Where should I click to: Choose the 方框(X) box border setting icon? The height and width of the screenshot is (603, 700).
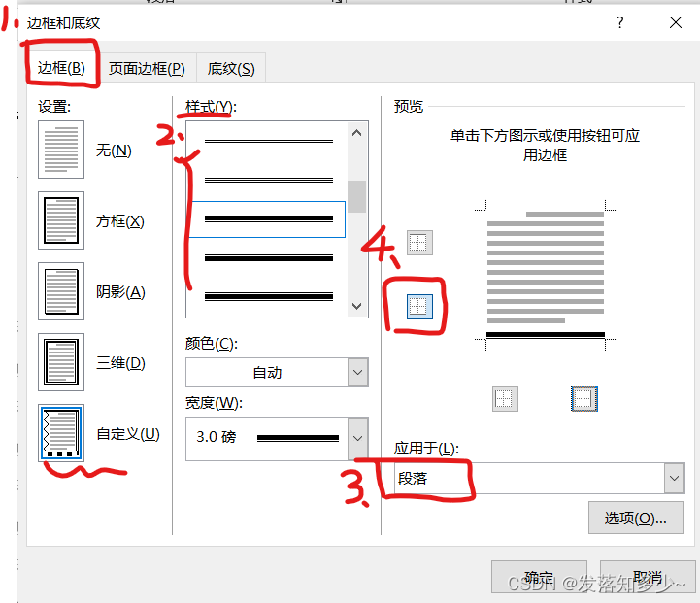pyautogui.click(x=61, y=220)
